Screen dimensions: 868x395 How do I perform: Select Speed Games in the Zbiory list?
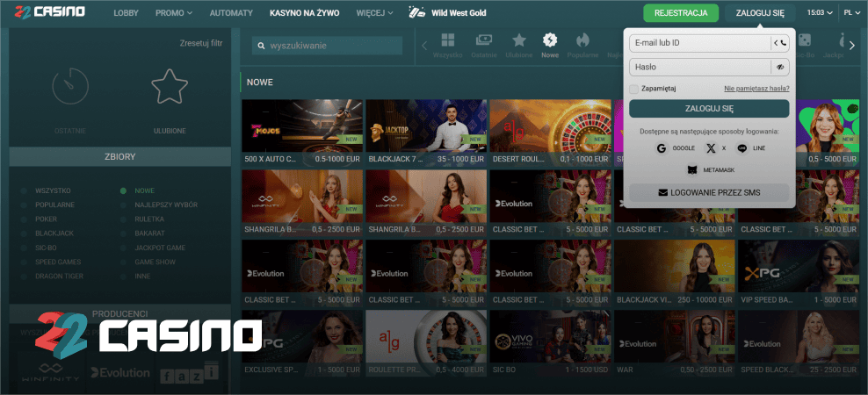[x=58, y=262]
